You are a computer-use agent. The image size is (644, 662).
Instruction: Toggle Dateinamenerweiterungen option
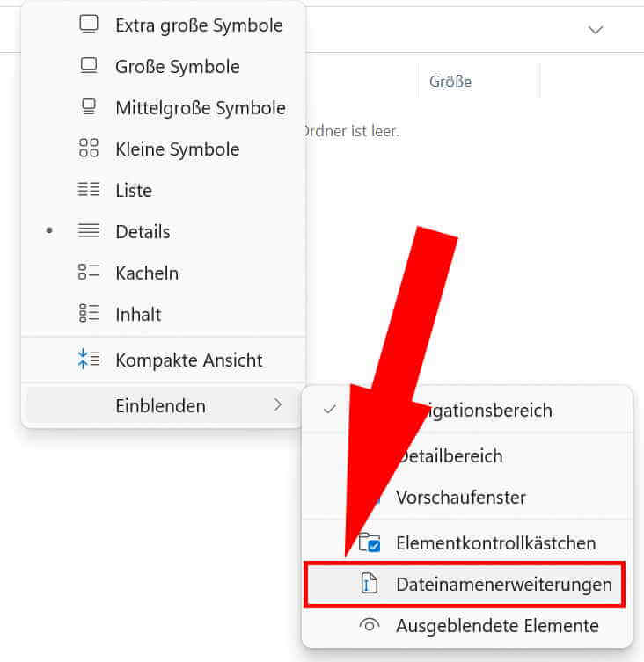click(465, 585)
